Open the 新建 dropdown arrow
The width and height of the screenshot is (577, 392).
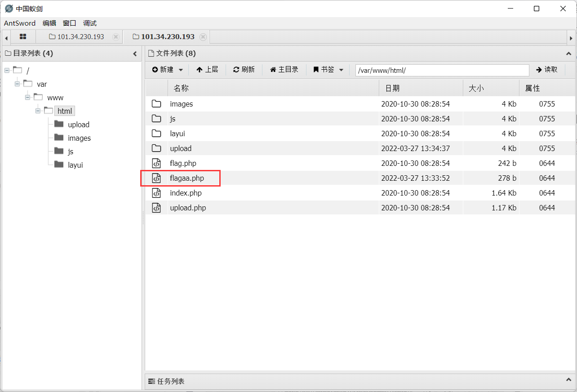click(x=181, y=70)
